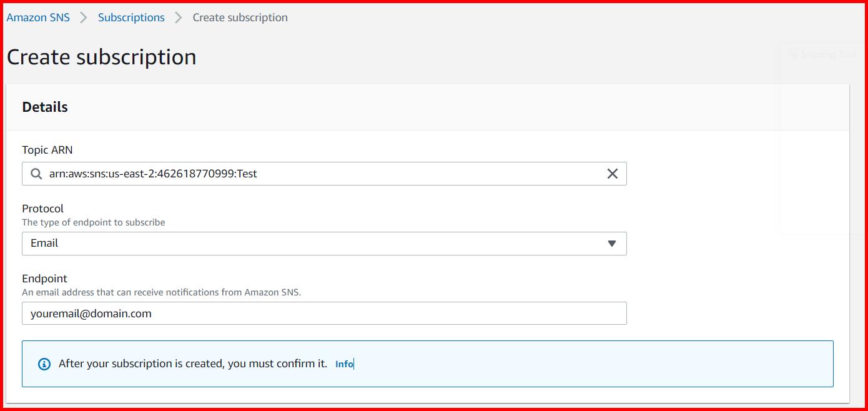
Task: Click the info circle icon in the confirmation banner
Action: coord(43,363)
